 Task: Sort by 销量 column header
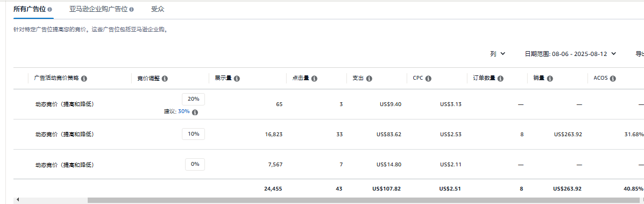point(539,78)
